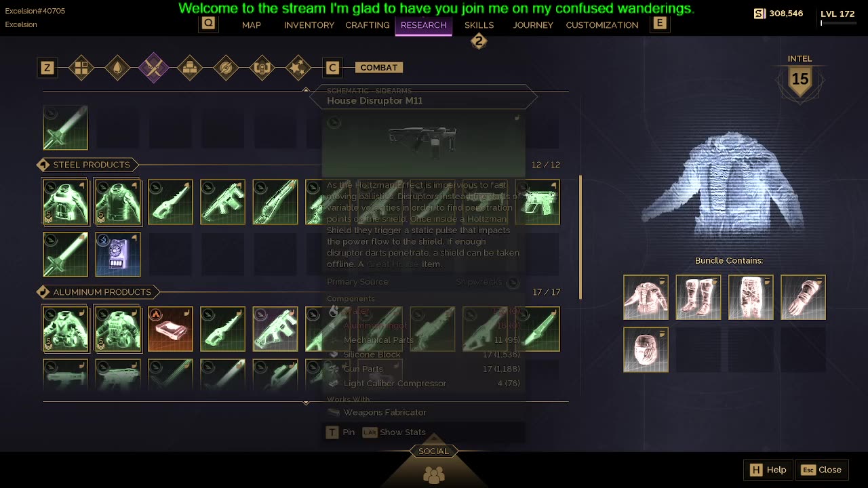Select the helmet mask in Bundle Contains

[x=646, y=350]
